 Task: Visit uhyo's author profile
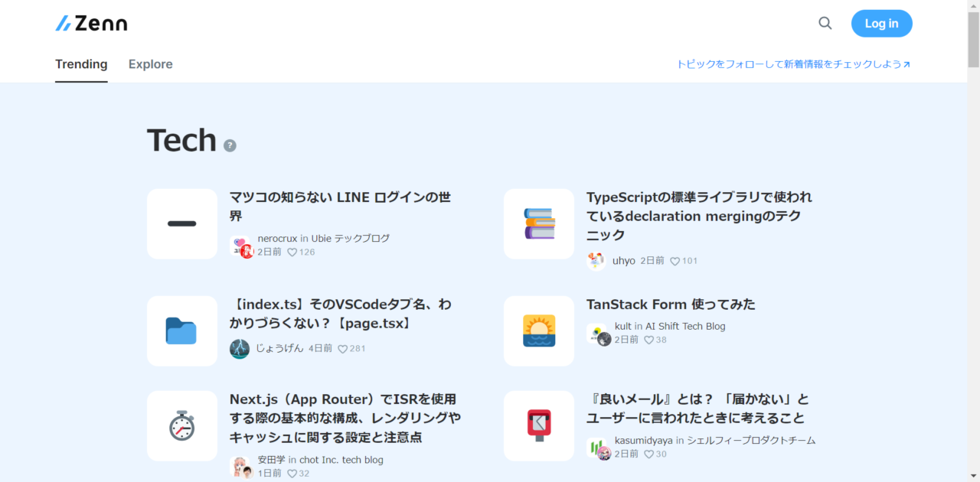click(x=623, y=261)
